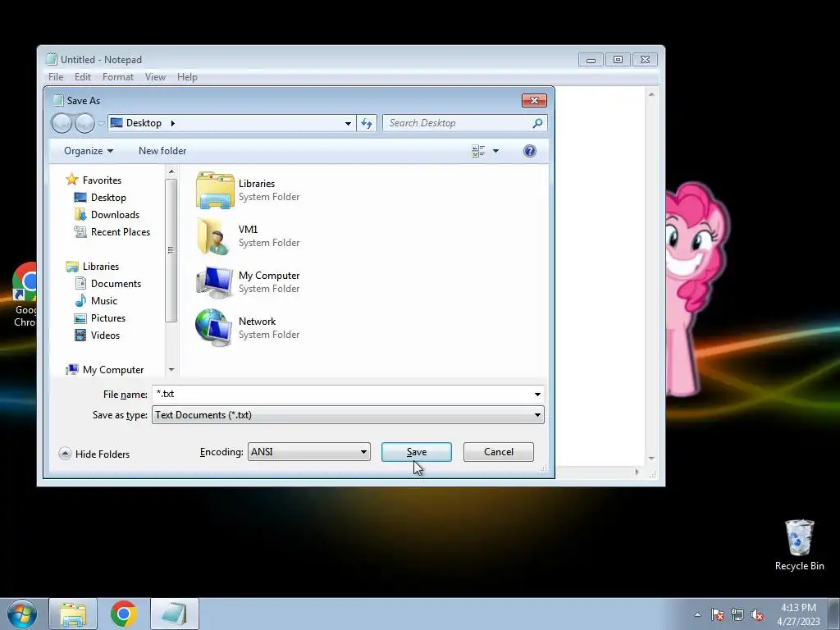This screenshot has height=630, width=840.
Task: Click the search magnifier icon
Action: point(537,123)
